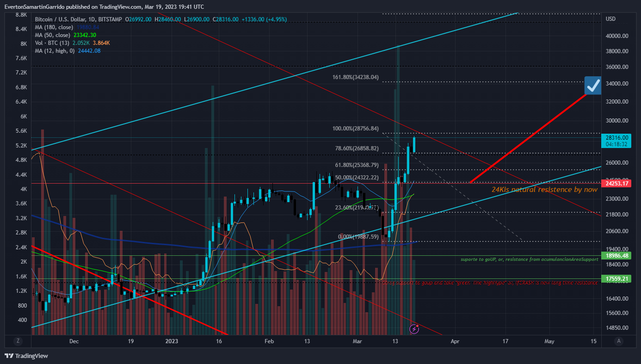This screenshot has width=641, height=364.
Task: Click the TradingView logo
Action: point(26,356)
